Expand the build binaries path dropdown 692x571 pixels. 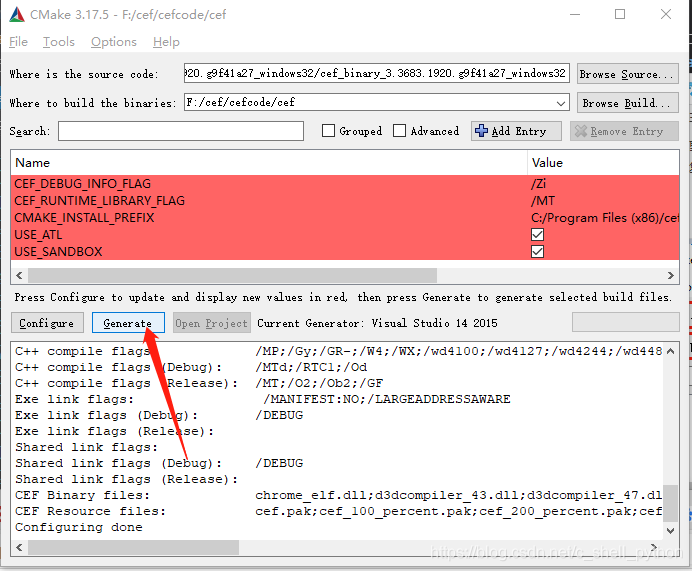(x=560, y=103)
